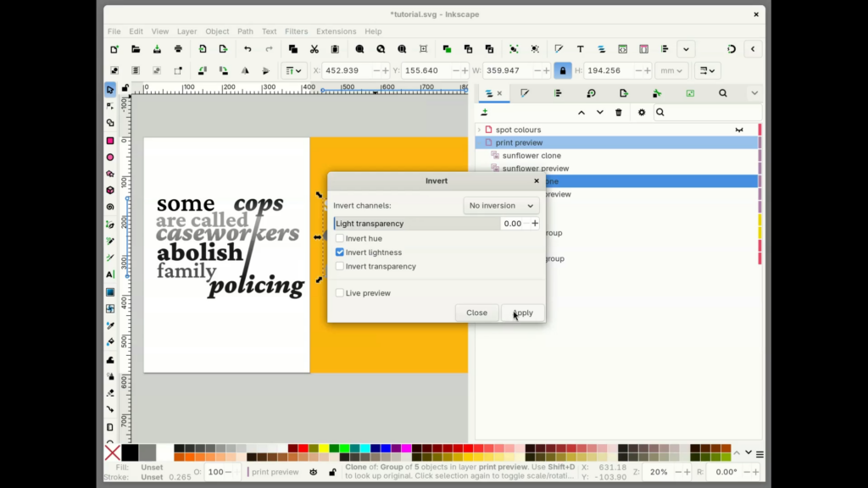Viewport: 868px width, 488px height.
Task: Turn on Live preview
Action: tap(340, 292)
